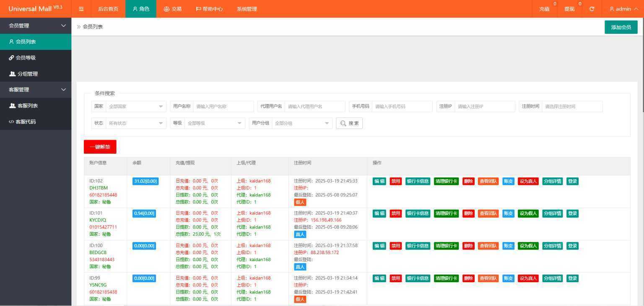
Task: Click 编辑 for user ID:102
Action: (379, 181)
